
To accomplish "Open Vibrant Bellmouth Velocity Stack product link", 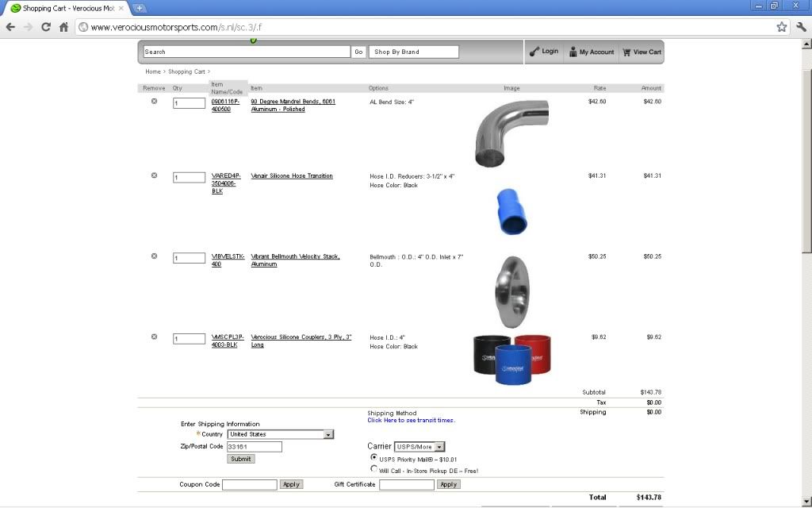I will point(295,260).
